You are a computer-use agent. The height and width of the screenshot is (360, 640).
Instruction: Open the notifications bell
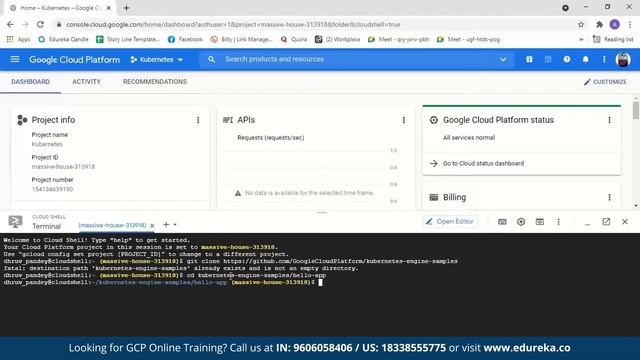(585, 60)
